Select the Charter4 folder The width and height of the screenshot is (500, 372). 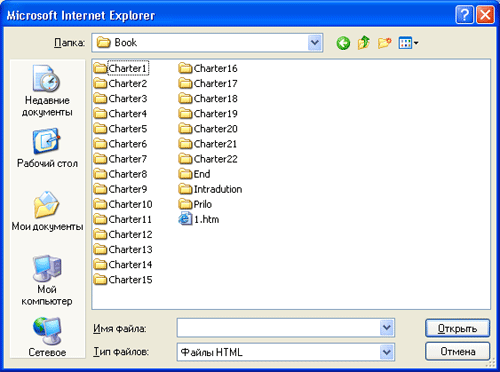[x=120, y=114]
